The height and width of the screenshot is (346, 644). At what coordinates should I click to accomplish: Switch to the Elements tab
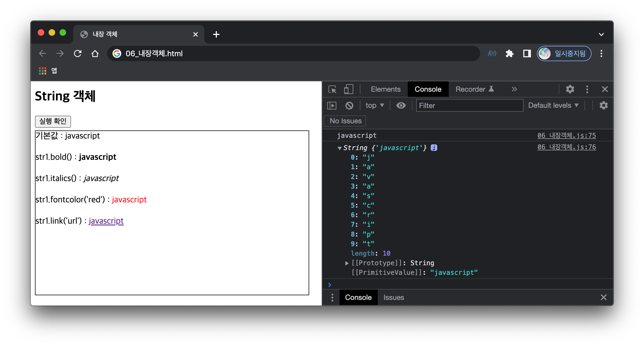coord(385,89)
